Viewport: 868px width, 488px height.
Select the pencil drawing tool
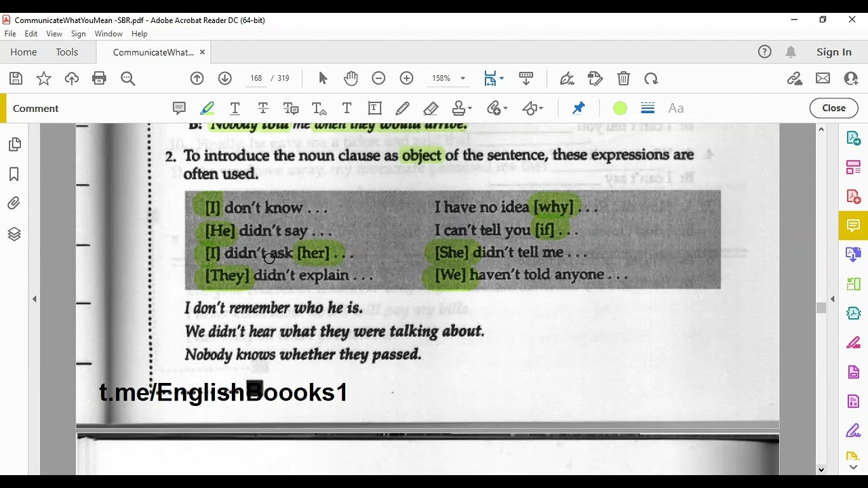(402, 108)
